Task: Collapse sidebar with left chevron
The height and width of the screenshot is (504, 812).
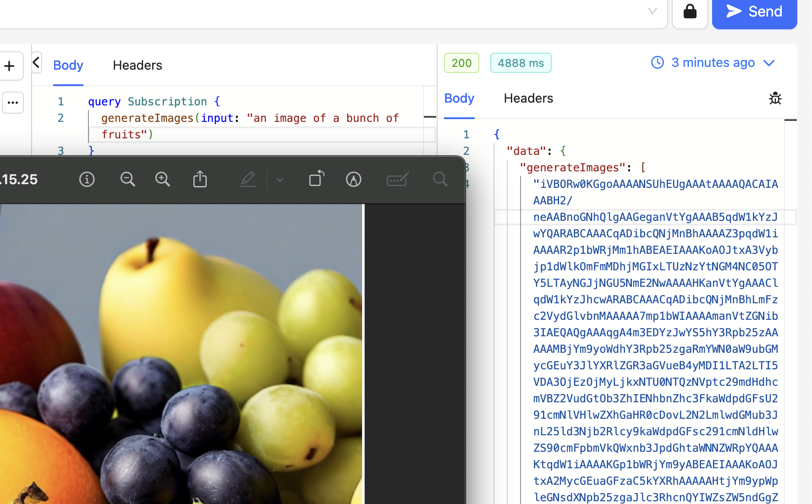Action: click(36, 62)
